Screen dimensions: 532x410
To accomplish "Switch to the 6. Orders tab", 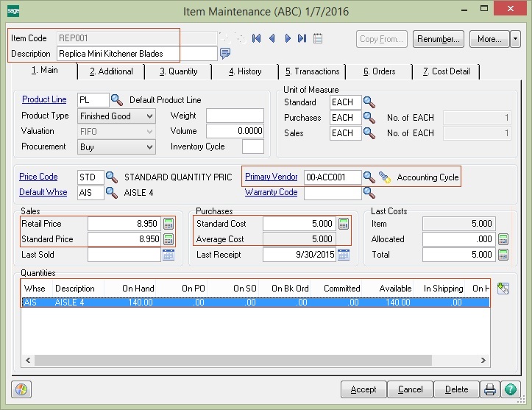I will coord(380,71).
